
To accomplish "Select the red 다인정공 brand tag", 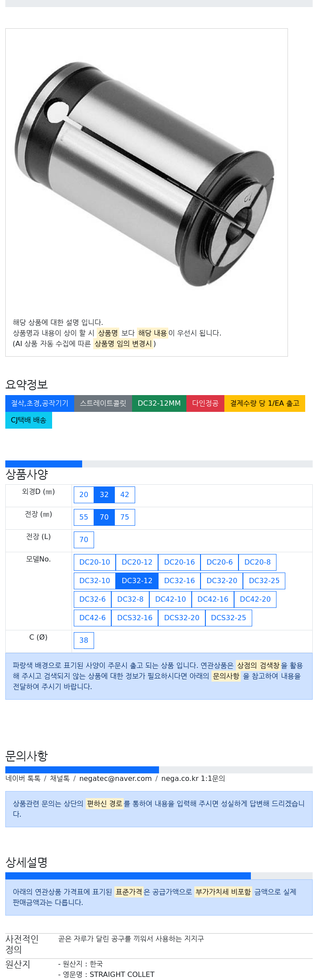I will coord(205,403).
